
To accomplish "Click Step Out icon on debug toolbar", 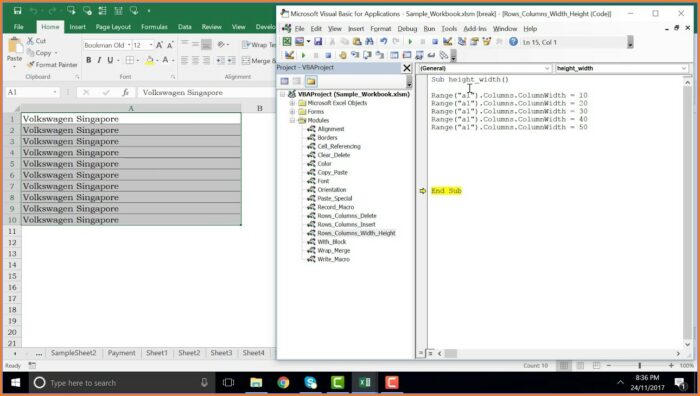I will tap(380, 55).
